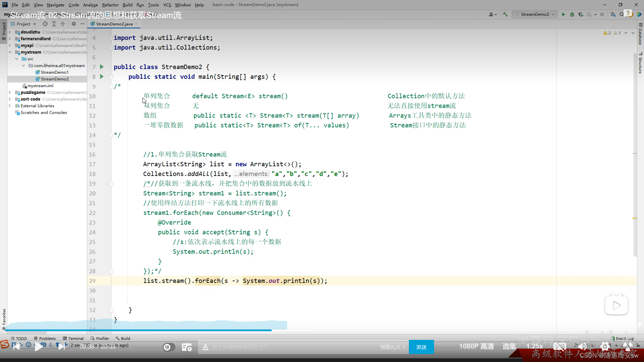Collapse the block comment fold on line 9
This screenshot has height=362, width=644.
pos(111,86)
